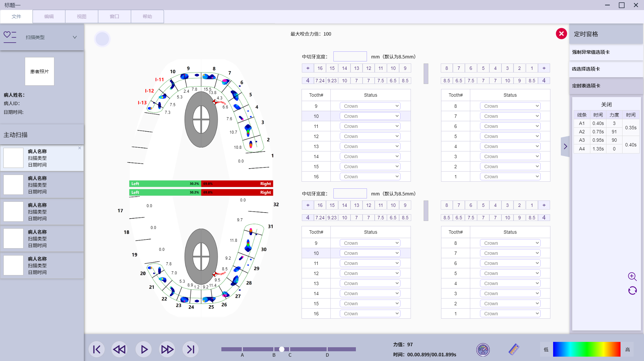
Task: Open the 编辑 menu
Action: point(49,16)
